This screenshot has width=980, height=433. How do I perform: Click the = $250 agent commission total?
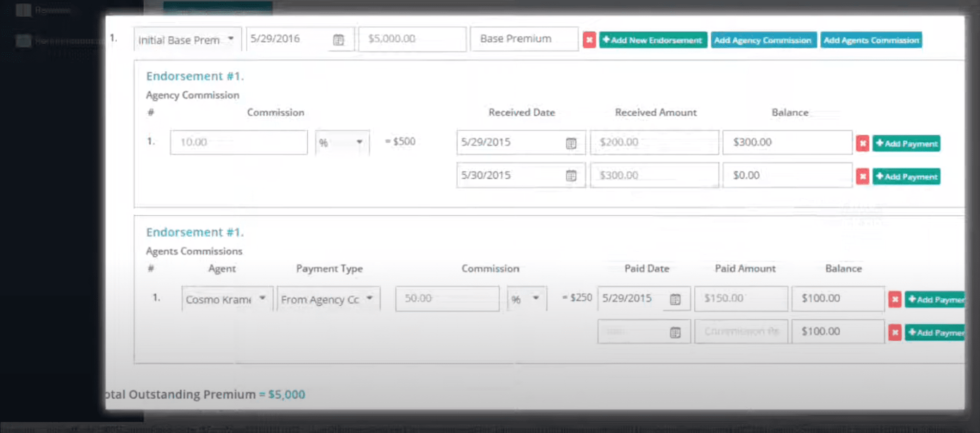tap(577, 298)
